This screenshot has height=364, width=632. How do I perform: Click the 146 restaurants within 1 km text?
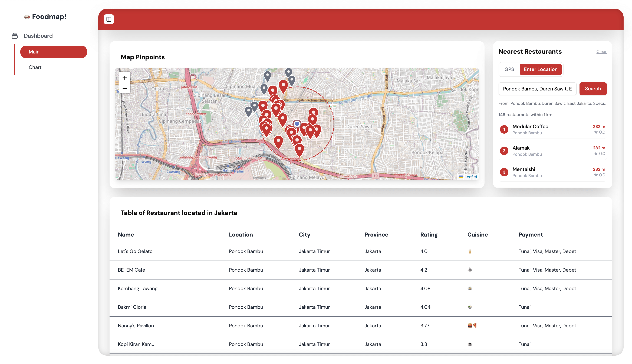point(525,115)
